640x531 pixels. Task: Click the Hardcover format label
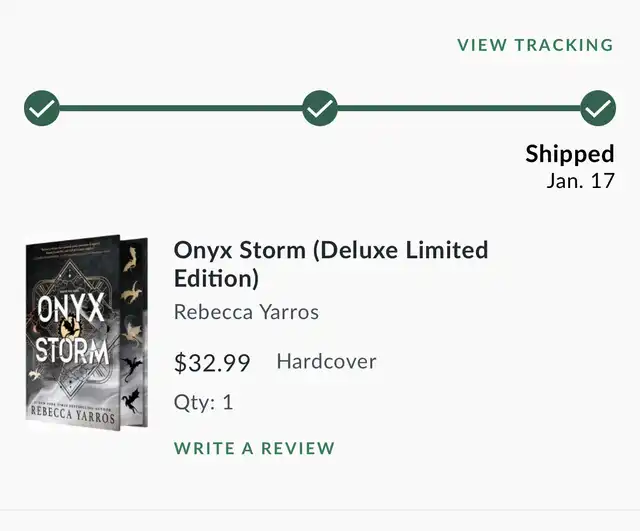[326, 361]
